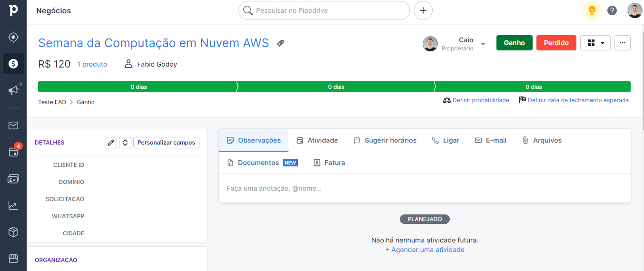This screenshot has width=644, height=271.
Task: Open the grid view dropdown button
Action: pyautogui.click(x=595, y=43)
